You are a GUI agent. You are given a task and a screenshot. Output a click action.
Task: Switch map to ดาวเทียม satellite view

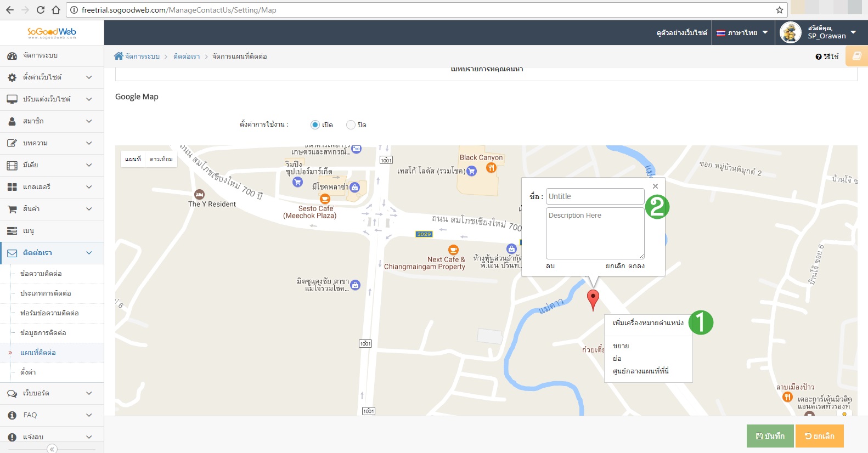[x=161, y=159]
